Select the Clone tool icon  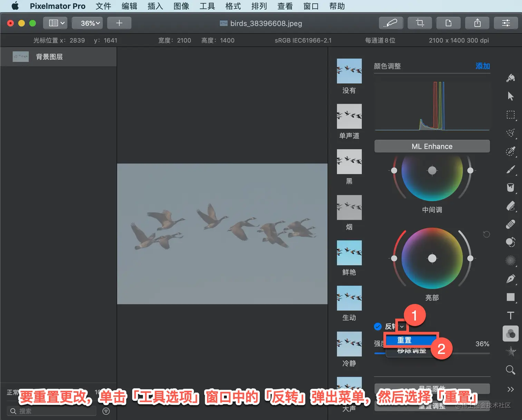[x=511, y=242]
